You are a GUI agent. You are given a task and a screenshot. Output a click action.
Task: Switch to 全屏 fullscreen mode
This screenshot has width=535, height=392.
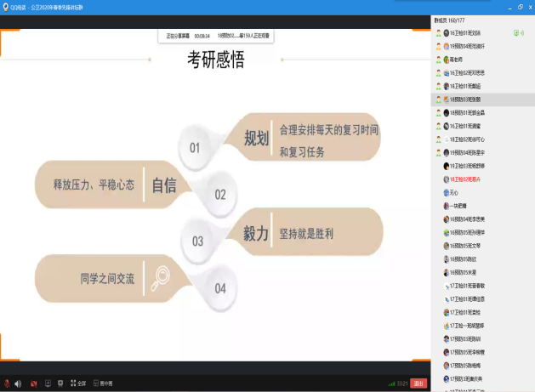point(78,383)
